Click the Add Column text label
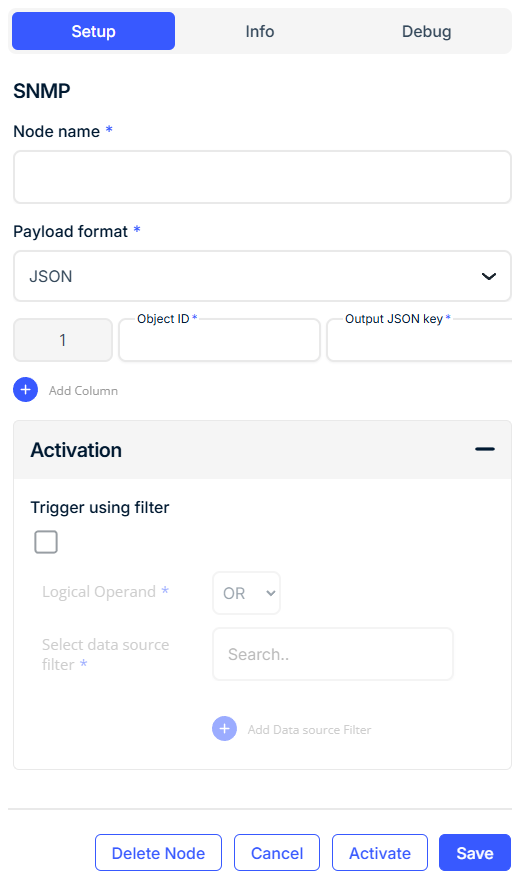This screenshot has height=878, width=526. tap(83, 391)
